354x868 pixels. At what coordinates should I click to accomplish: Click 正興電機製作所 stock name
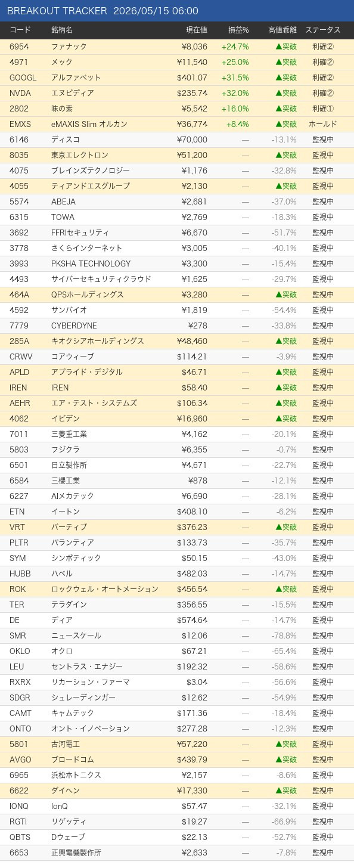coord(76,852)
